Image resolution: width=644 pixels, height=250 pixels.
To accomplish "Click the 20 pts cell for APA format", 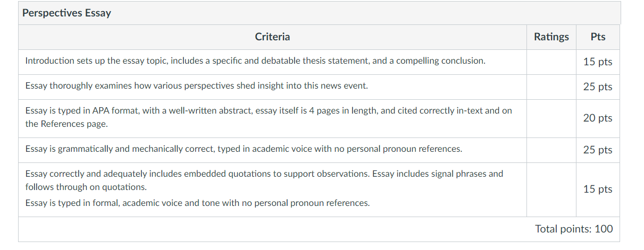I will click(x=598, y=118).
